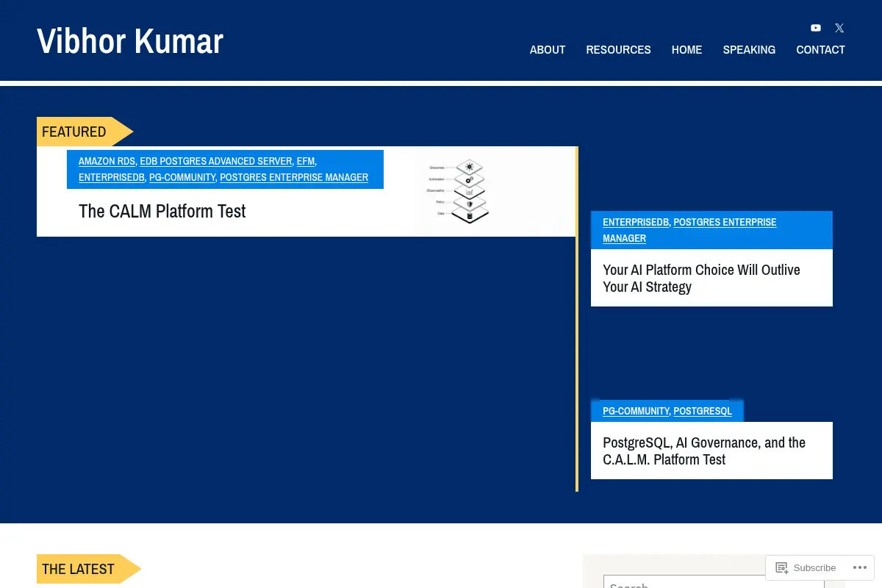Open Postgres Enterprise Manager category on CALM post
This screenshot has height=588, width=882.
(x=294, y=177)
